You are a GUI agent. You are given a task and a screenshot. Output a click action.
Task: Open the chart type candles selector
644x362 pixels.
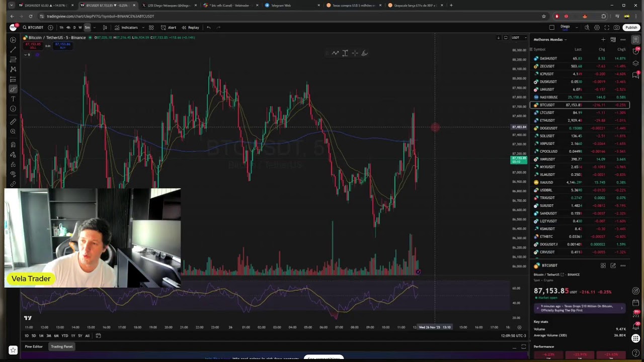tap(105, 27)
